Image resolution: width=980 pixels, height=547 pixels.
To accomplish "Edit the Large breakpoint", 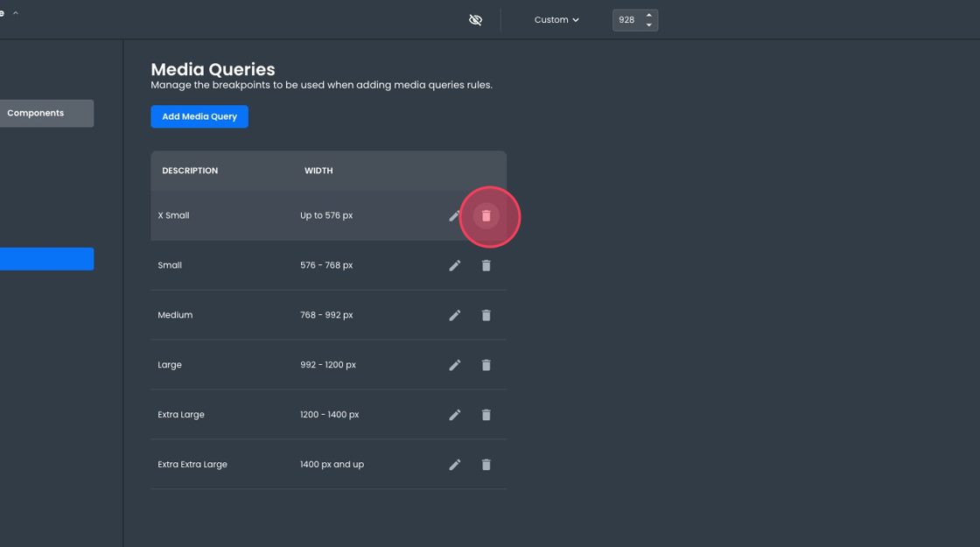I will 454,365.
